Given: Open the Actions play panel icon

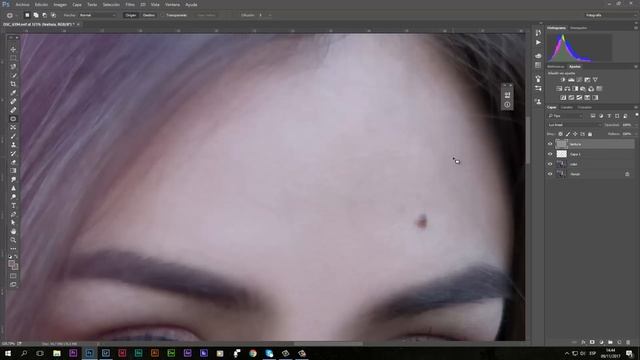Looking at the screenshot, I should (x=538, y=42).
